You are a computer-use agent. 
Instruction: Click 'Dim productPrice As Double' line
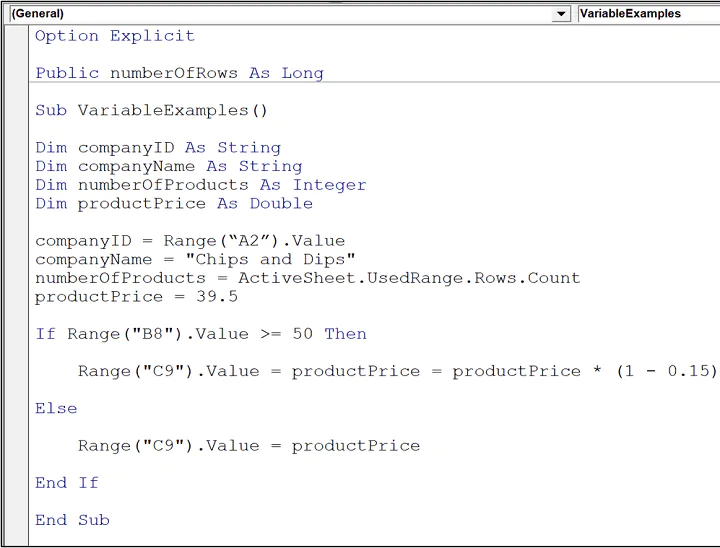174,203
